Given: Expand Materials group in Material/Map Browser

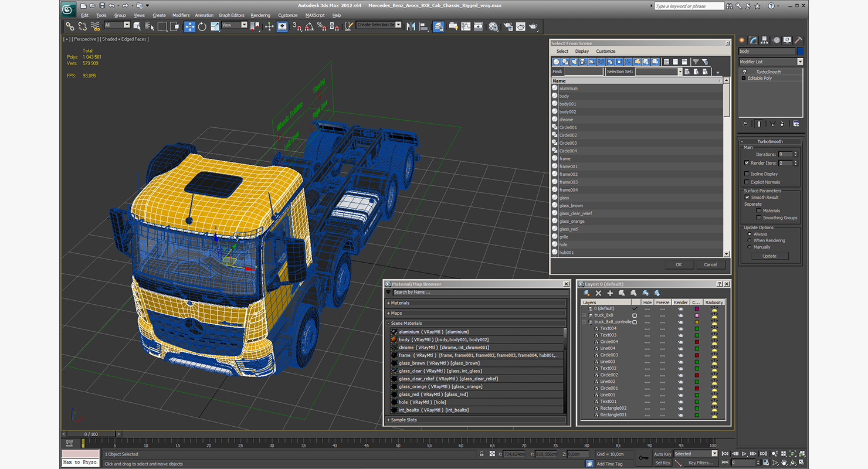Looking at the screenshot, I should (x=388, y=303).
